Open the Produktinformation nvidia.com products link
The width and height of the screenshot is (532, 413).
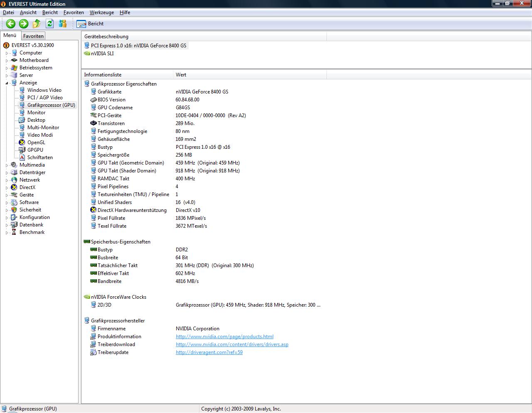tap(224, 337)
